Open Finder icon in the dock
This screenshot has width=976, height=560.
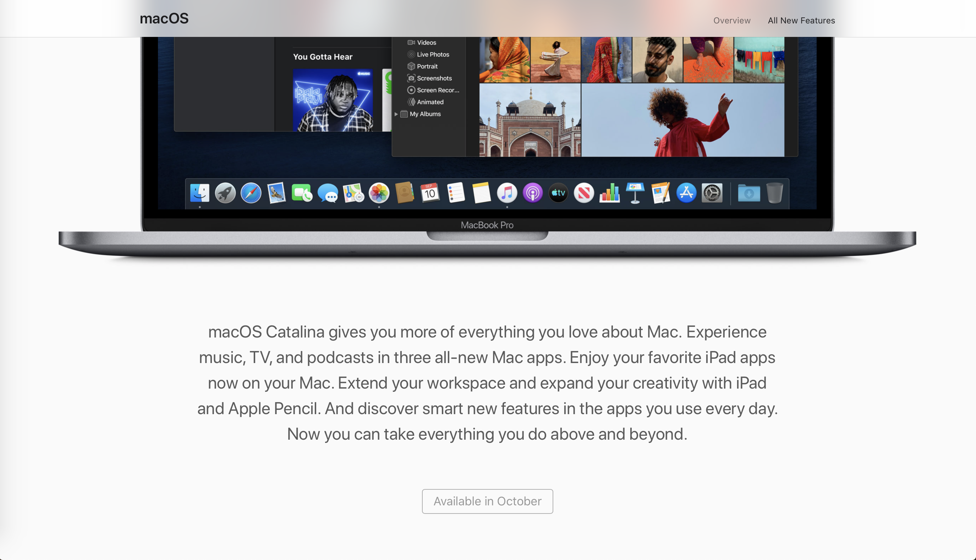(199, 193)
